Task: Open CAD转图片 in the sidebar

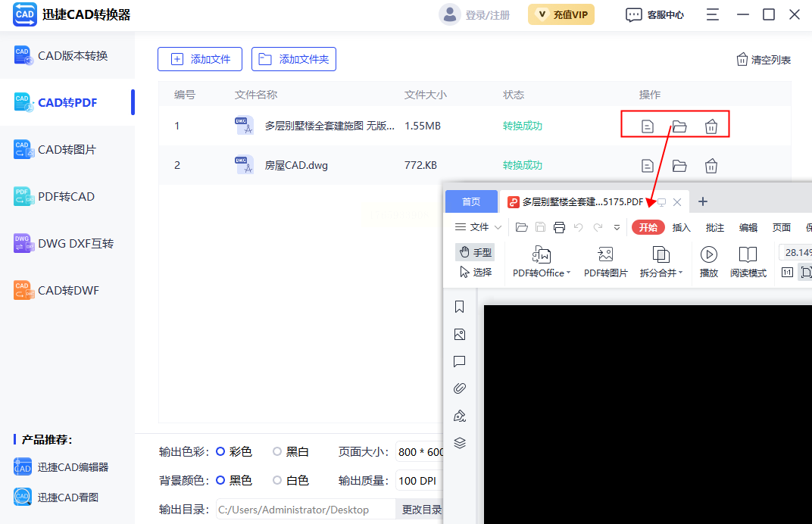Action: 67,150
